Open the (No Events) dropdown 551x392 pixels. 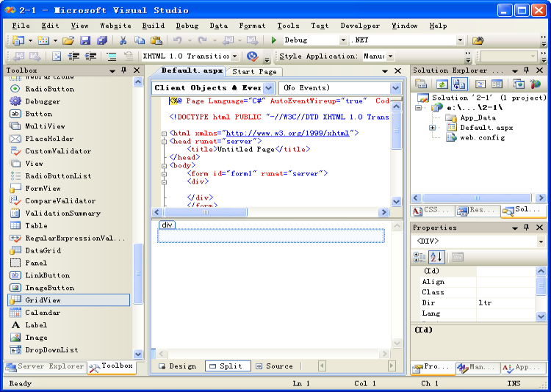tap(395, 88)
